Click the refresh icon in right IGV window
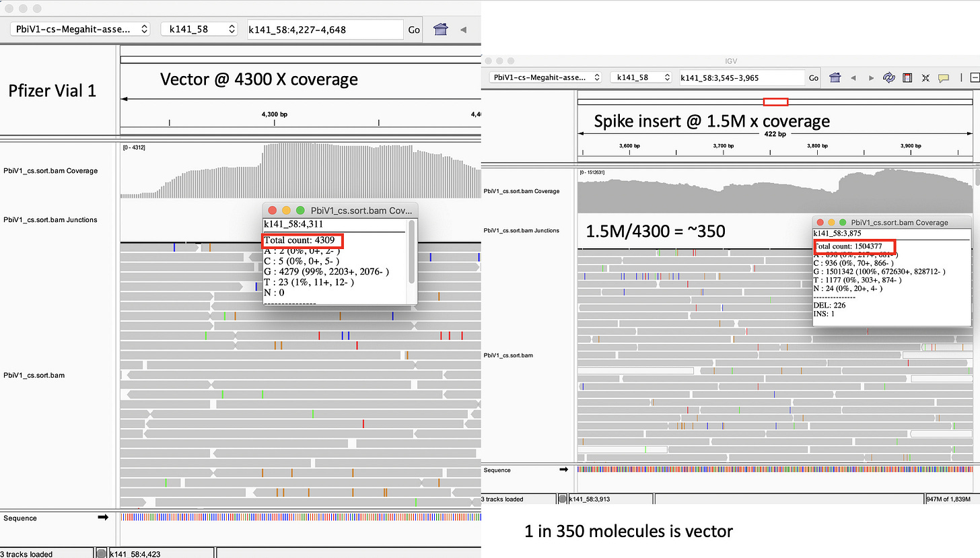The height and width of the screenshot is (558, 980). tap(889, 77)
